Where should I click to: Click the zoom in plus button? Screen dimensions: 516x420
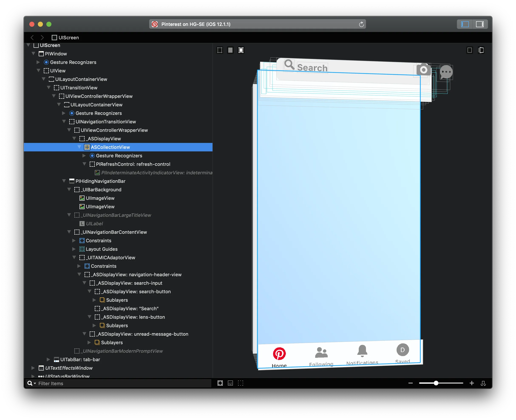(x=472, y=383)
